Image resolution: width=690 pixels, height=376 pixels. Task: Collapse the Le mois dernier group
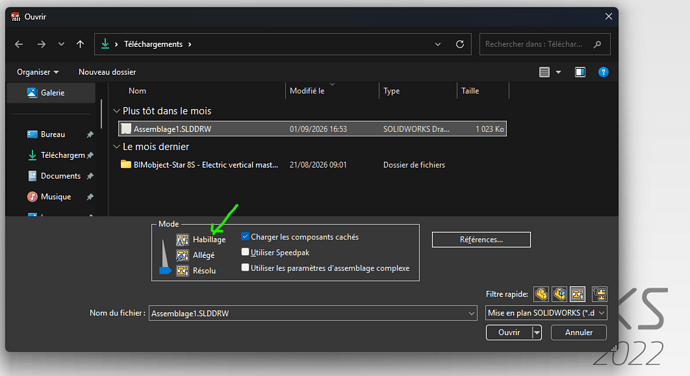pos(116,147)
